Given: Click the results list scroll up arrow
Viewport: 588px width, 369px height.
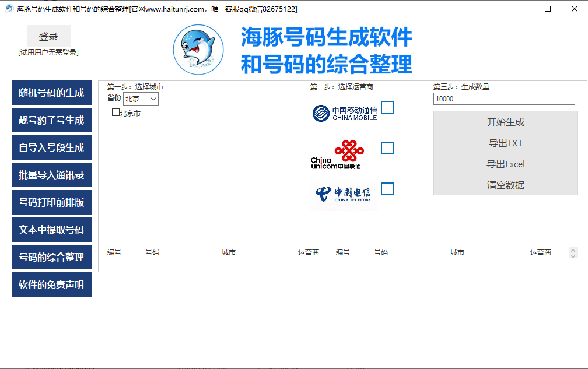Looking at the screenshot, I should (x=573, y=250).
